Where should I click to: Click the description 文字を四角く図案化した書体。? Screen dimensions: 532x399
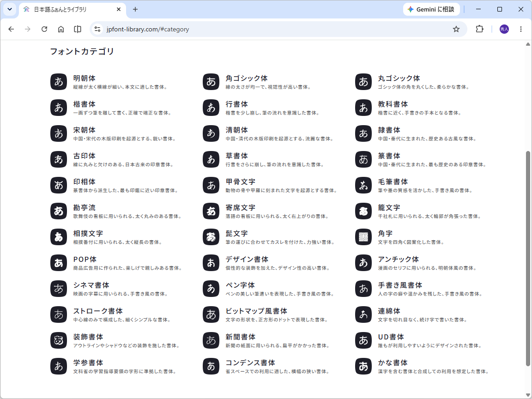click(x=411, y=242)
